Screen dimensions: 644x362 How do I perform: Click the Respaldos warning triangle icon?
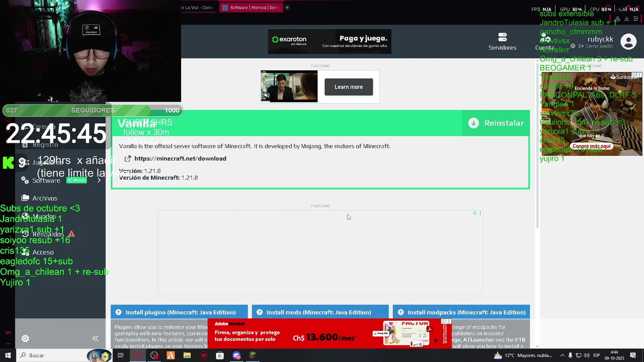[71, 234]
